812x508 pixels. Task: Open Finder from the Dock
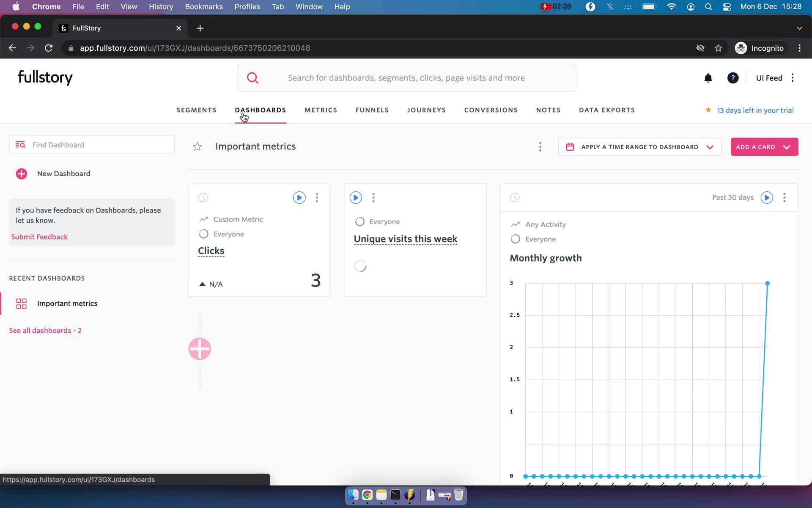point(353,495)
